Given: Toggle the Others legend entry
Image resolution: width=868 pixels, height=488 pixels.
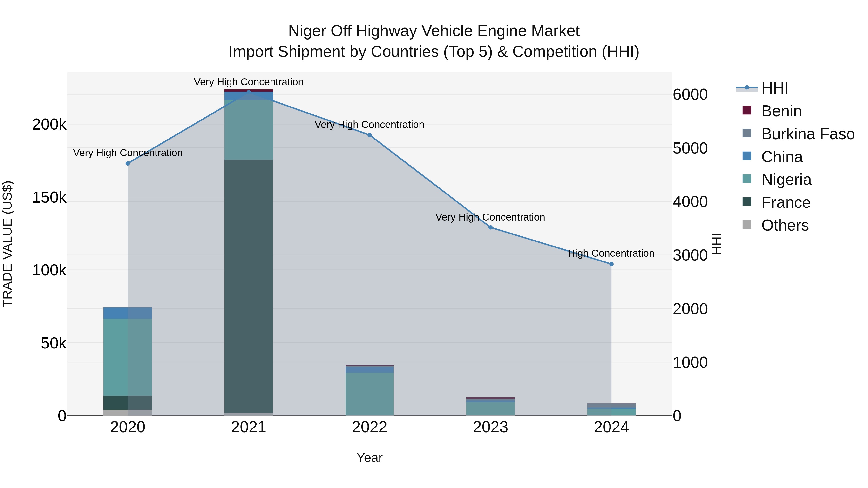Looking at the screenshot, I should [775, 225].
